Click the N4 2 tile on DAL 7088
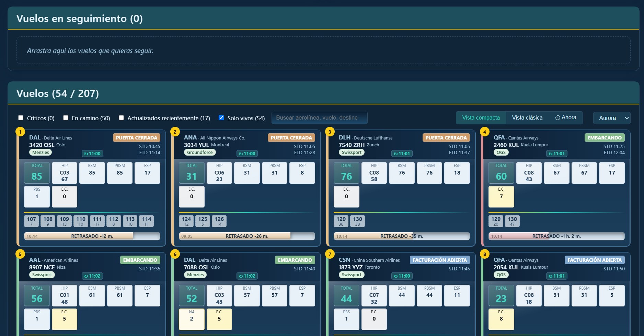644x336 pixels. 192,319
